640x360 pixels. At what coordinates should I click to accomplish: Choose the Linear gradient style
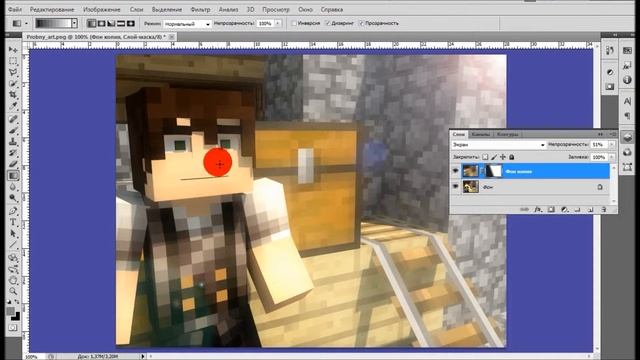pos(92,24)
